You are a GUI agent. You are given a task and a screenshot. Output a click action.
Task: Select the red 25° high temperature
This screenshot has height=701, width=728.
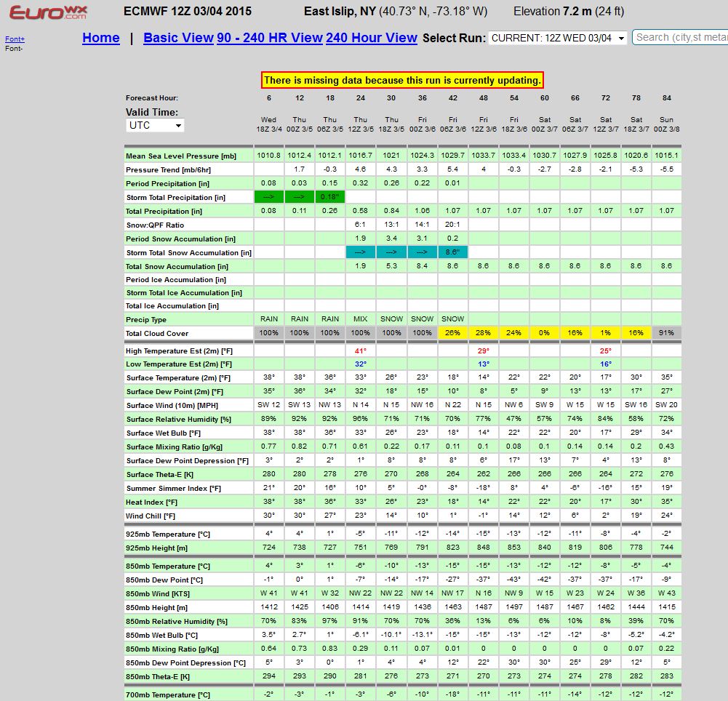pyautogui.click(x=606, y=351)
